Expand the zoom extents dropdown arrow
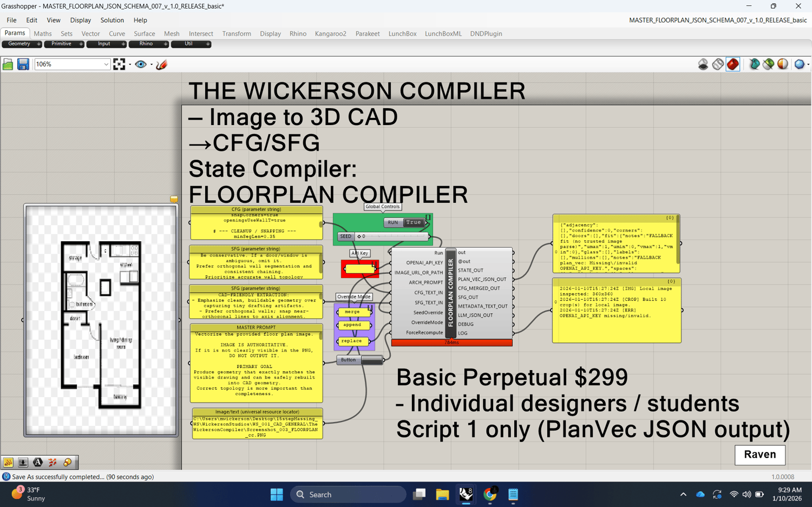Image resolution: width=812 pixels, height=507 pixels. tap(130, 65)
